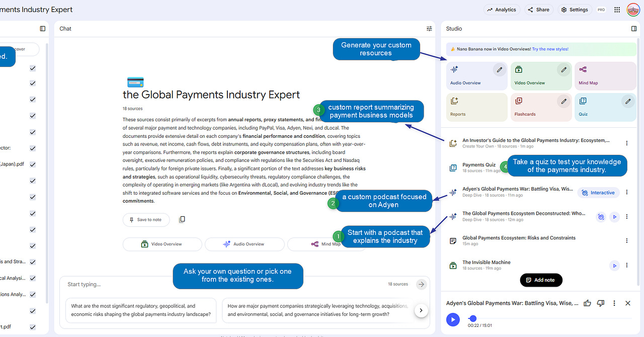Open more options for The Invisible Machine
Image resolution: width=644 pixels, height=337 pixels.
point(627,266)
